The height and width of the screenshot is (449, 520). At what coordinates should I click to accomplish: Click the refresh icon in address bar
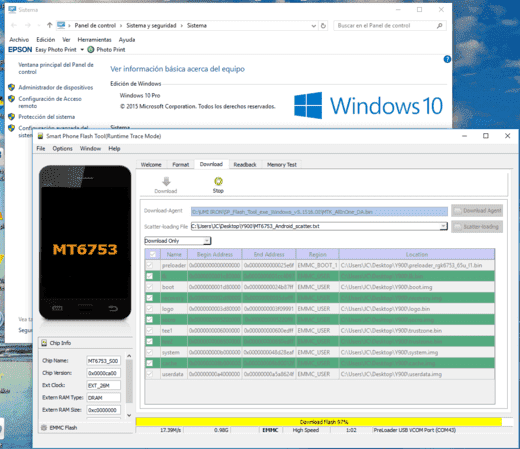[x=323, y=26]
